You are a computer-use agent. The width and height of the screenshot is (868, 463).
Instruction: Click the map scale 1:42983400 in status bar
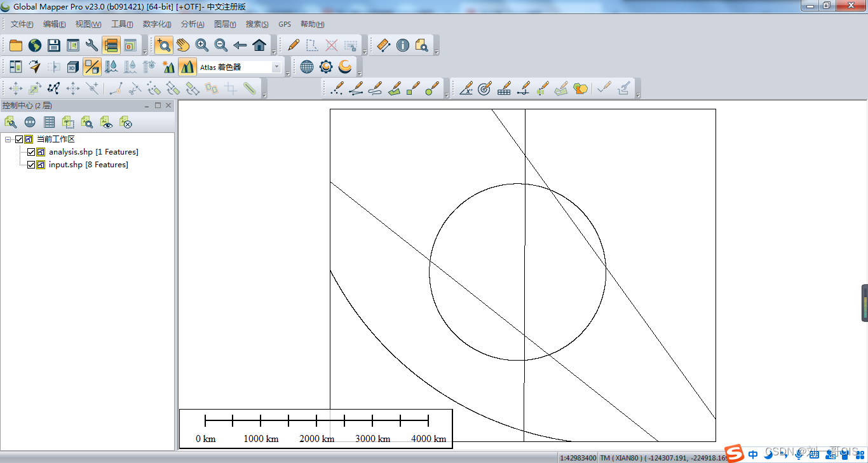[578, 457]
